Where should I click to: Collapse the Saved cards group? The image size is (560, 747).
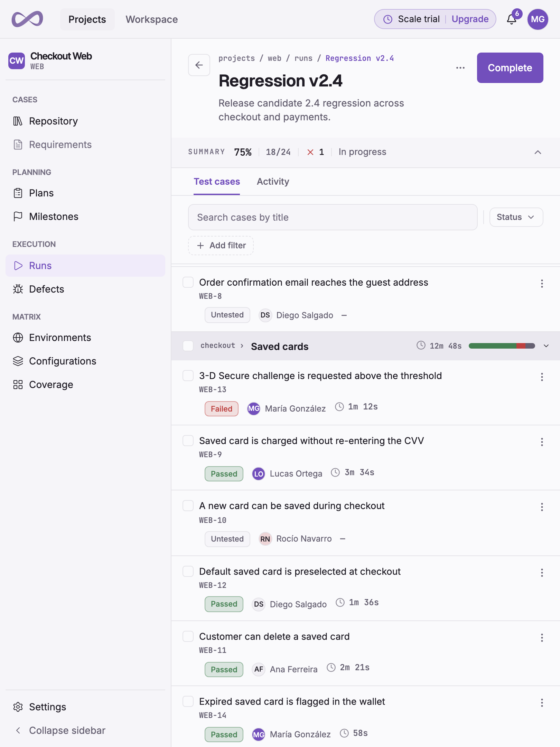(546, 346)
